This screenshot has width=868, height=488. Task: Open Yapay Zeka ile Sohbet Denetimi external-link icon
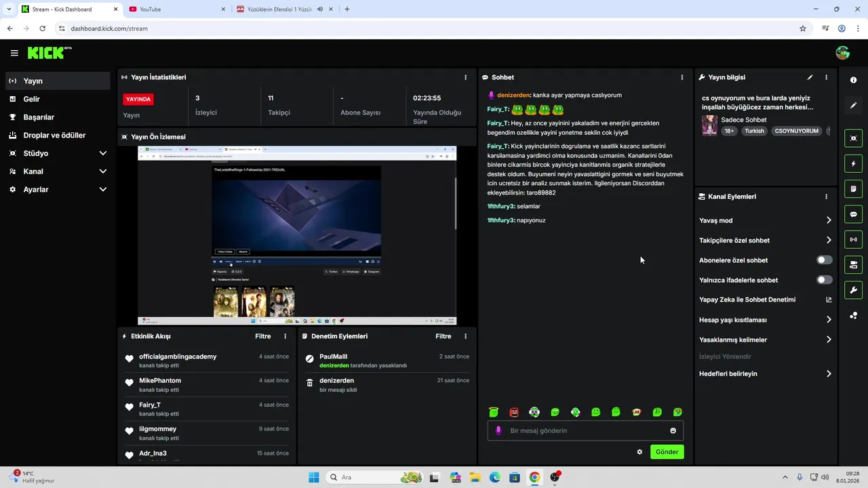[829, 300]
